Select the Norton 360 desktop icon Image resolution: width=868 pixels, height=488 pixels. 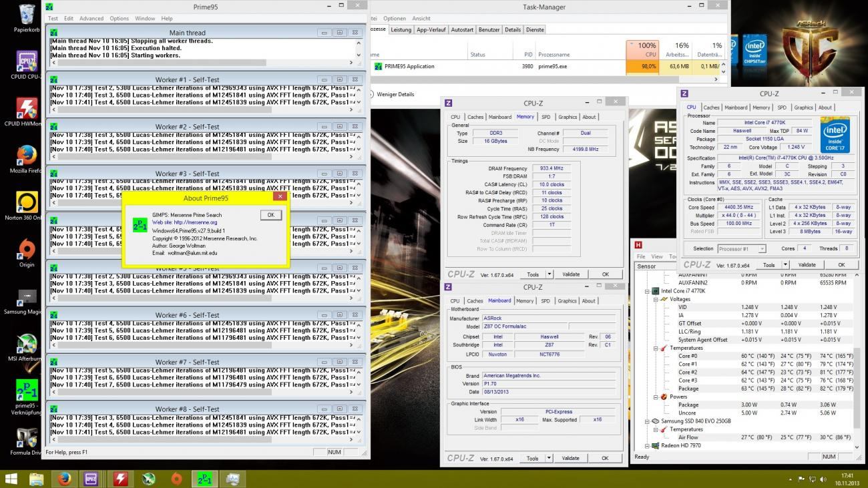pos(27,206)
